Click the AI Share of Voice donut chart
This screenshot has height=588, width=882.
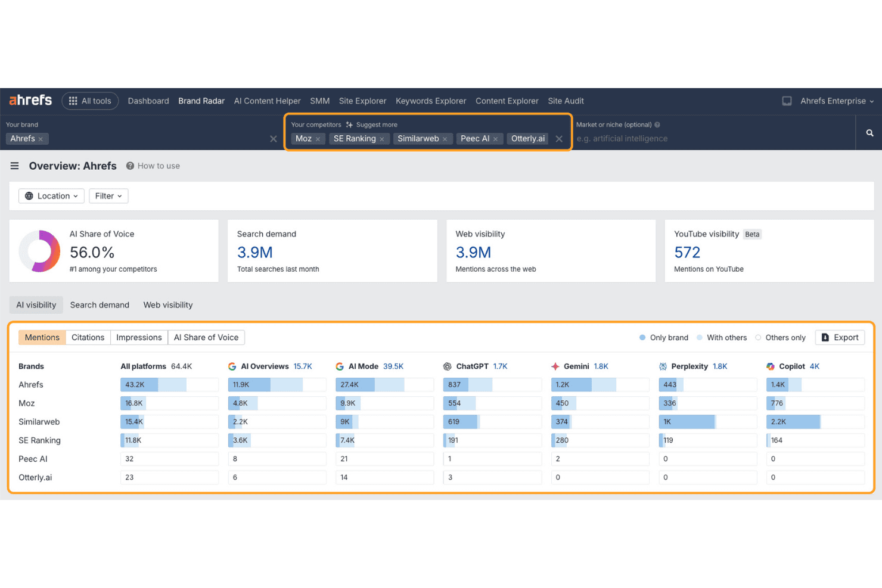(x=39, y=251)
